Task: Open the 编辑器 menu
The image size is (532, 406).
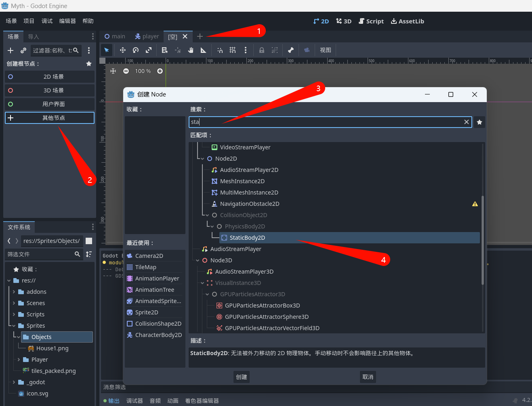Action: pyautogui.click(x=67, y=21)
